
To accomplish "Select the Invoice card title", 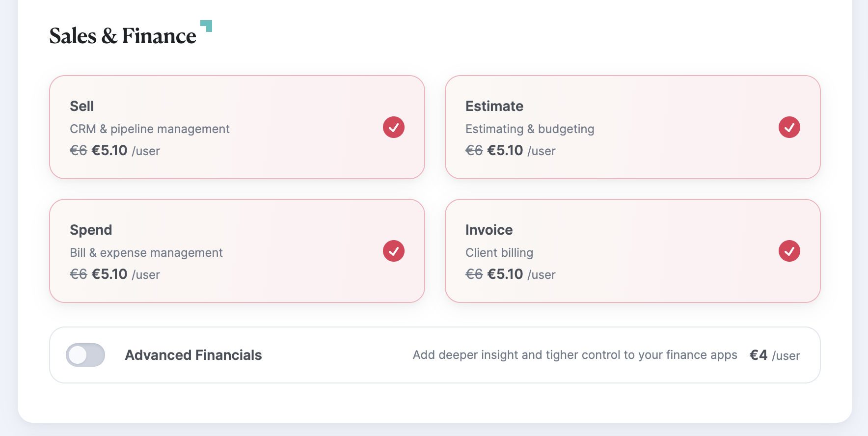I will pyautogui.click(x=489, y=230).
